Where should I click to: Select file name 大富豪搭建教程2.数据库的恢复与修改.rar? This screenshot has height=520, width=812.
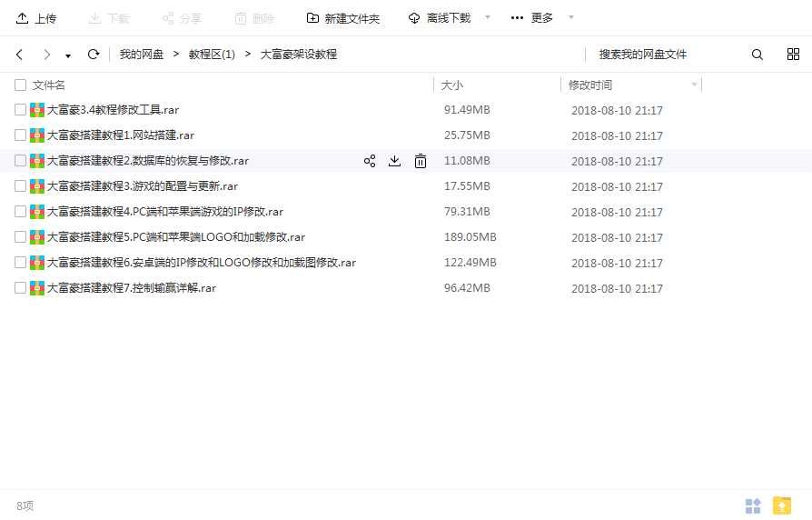148,161
